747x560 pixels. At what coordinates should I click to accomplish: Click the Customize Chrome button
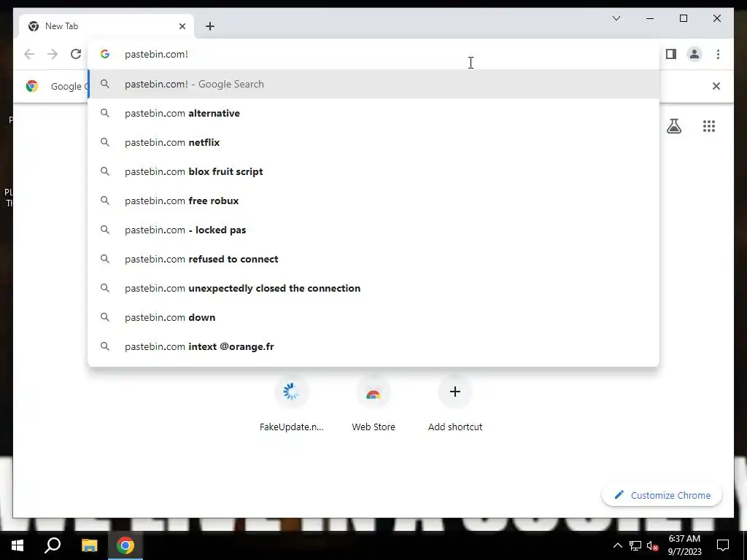662,495
